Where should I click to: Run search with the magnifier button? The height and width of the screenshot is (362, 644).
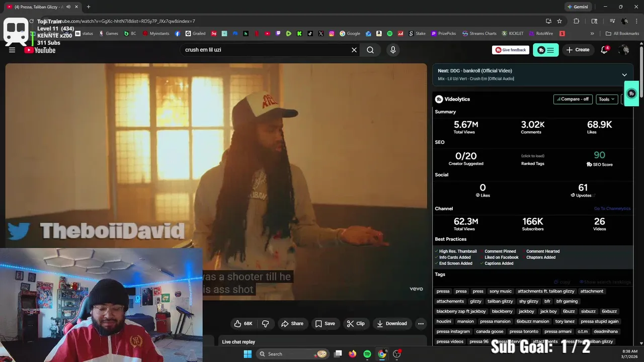(370, 50)
